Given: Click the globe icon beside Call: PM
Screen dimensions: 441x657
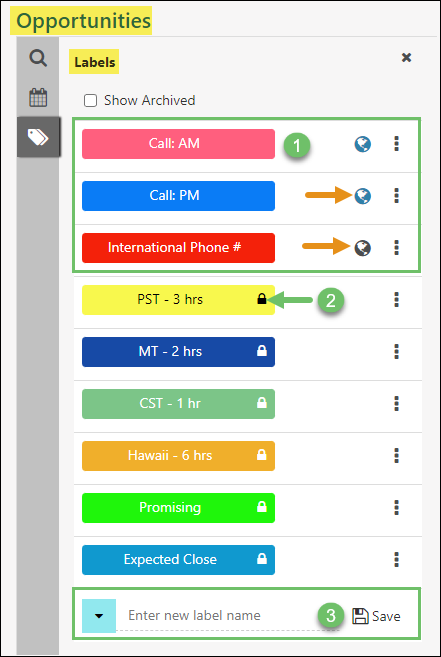Looking at the screenshot, I should coord(363,196).
